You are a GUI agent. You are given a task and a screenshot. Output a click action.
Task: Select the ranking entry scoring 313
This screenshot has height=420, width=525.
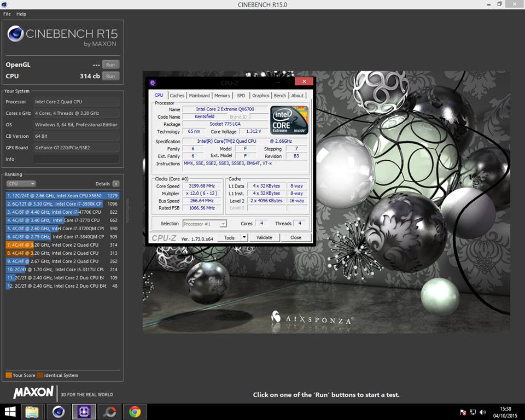click(x=62, y=253)
